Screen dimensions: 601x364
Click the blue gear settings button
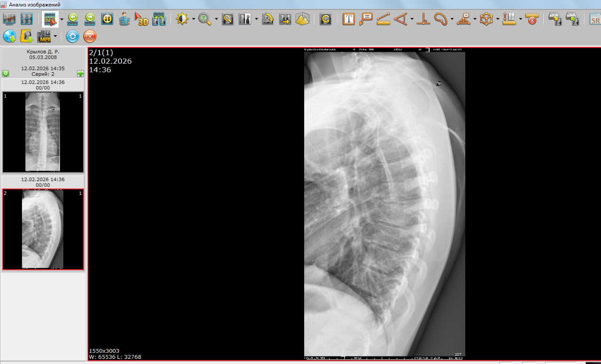point(72,36)
